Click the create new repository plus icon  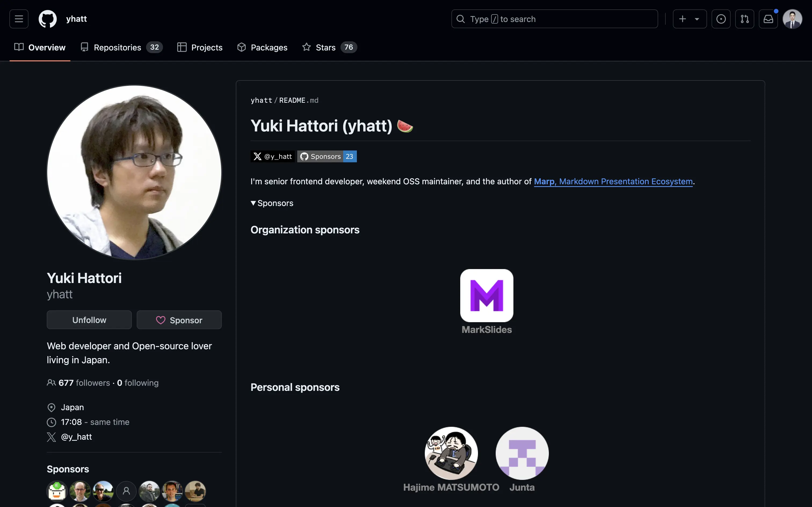pyautogui.click(x=682, y=19)
